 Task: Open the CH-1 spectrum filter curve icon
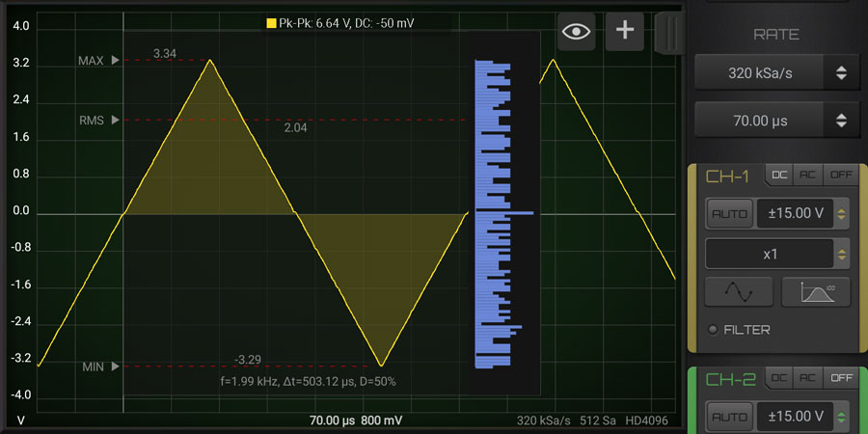[815, 291]
